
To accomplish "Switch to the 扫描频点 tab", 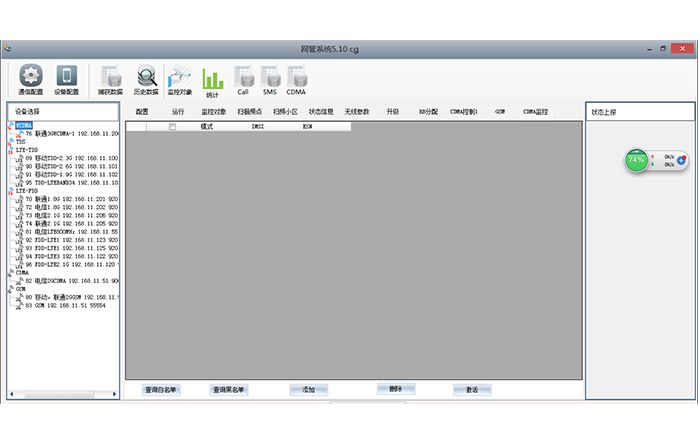I will pos(250,112).
